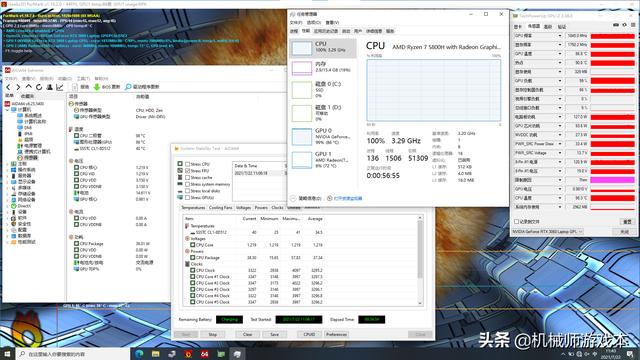Image resolution: width=640 pixels, height=360 pixels.
Task: Collapse 计算机 node in AIDA64 tree
Action: (7, 110)
